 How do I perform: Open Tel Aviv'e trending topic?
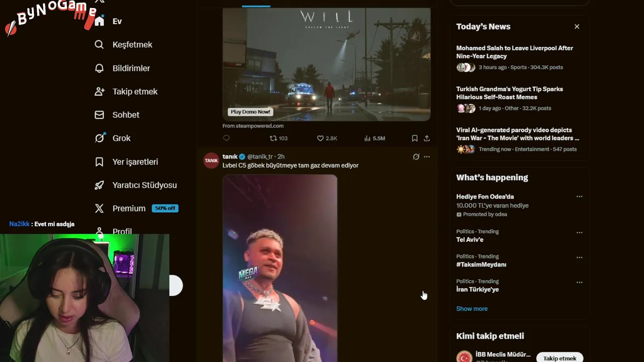point(469,240)
